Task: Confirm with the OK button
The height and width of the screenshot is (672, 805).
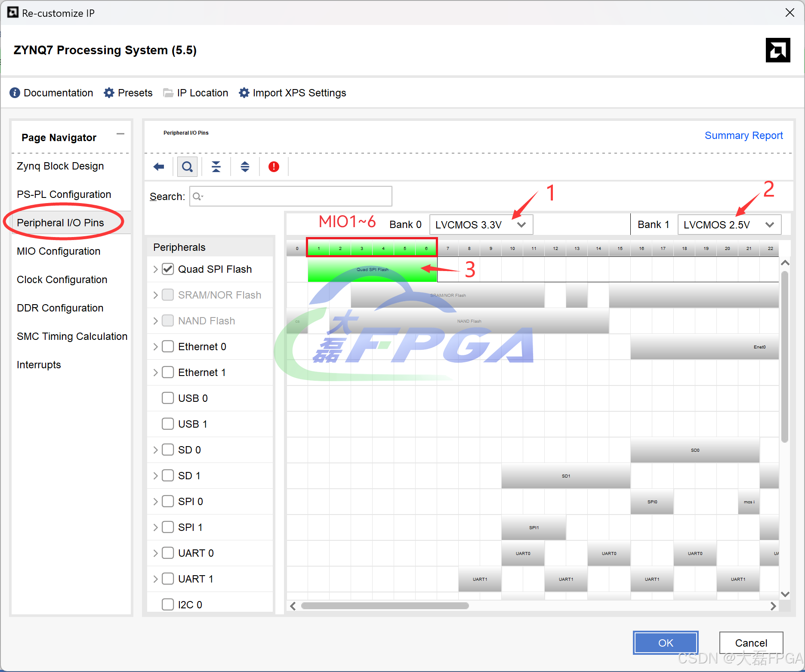Action: tap(665, 643)
